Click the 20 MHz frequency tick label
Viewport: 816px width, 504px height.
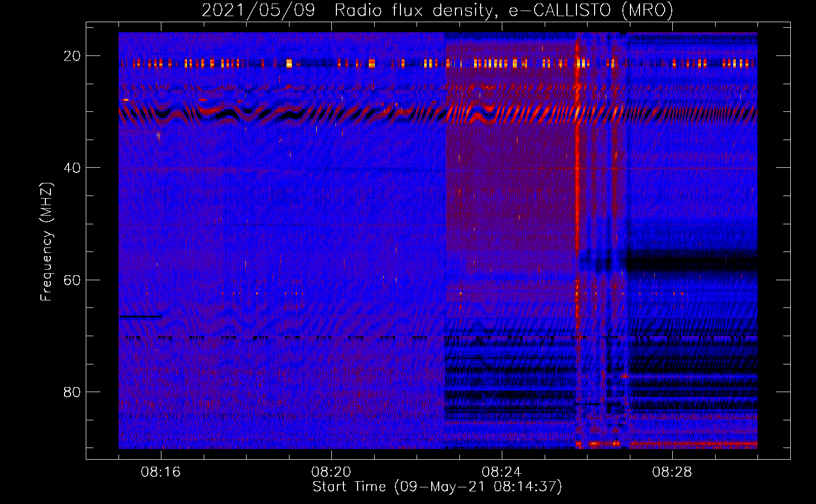pos(72,56)
